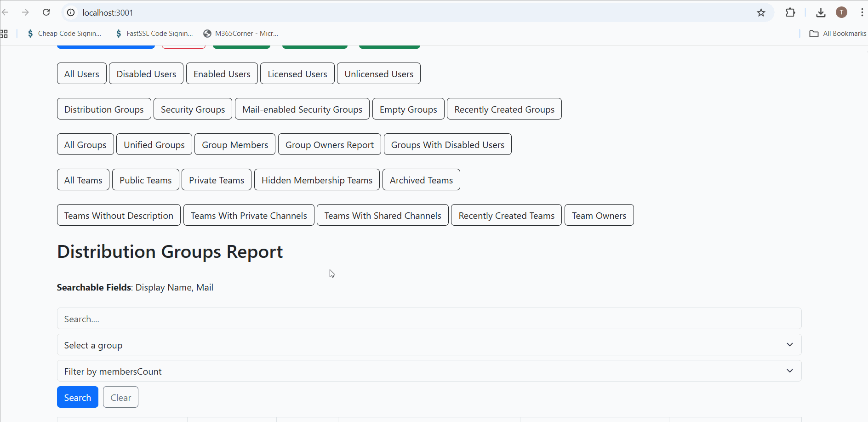Open the Downloads icon in the toolbar
Screen dimensions: 868x422
click(x=821, y=12)
